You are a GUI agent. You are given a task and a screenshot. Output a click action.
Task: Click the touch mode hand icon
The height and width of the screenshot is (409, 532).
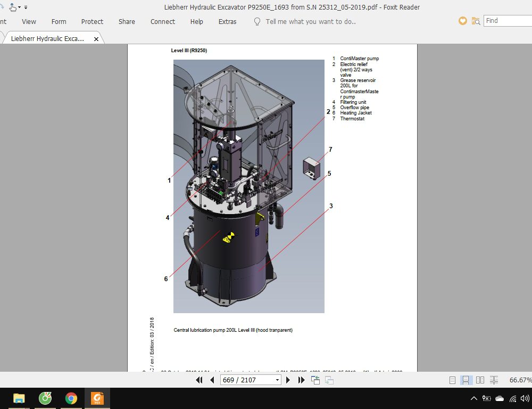click(13, 7)
